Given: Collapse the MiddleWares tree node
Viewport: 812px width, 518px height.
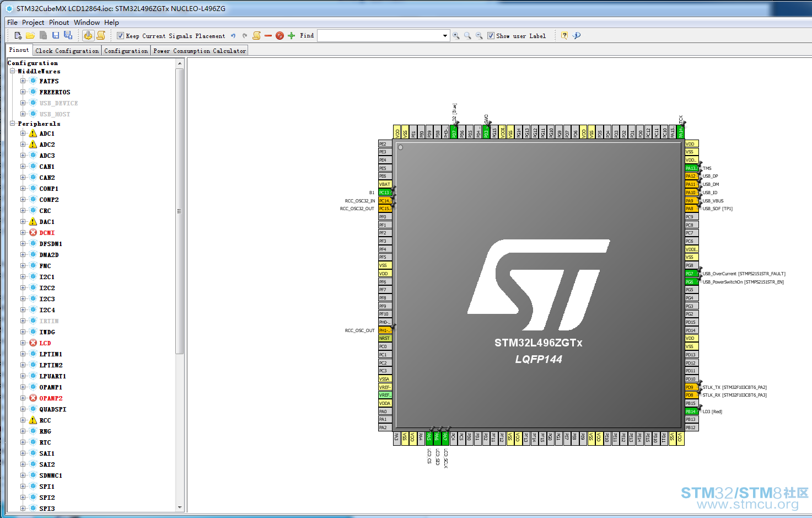Looking at the screenshot, I should pos(12,71).
